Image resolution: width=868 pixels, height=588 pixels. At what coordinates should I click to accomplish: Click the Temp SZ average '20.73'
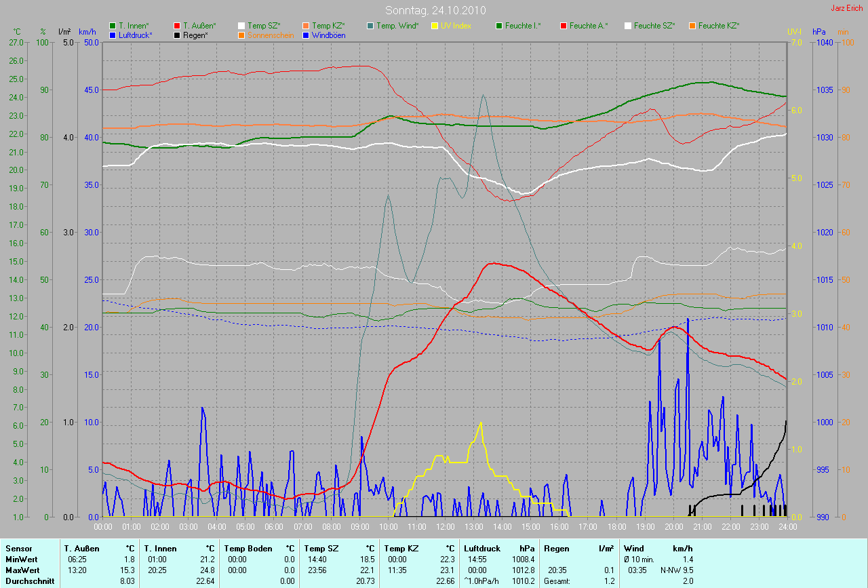[x=366, y=581]
